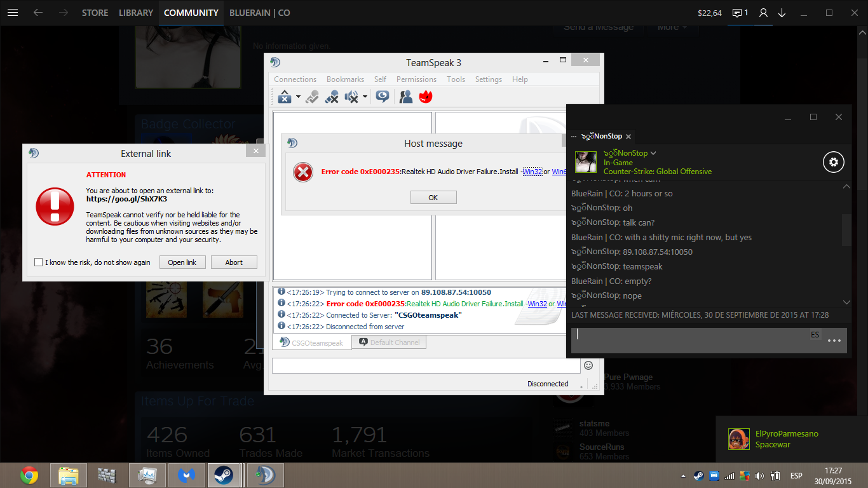Click the Win32 link in Host message
The image size is (868, 488).
point(532,172)
